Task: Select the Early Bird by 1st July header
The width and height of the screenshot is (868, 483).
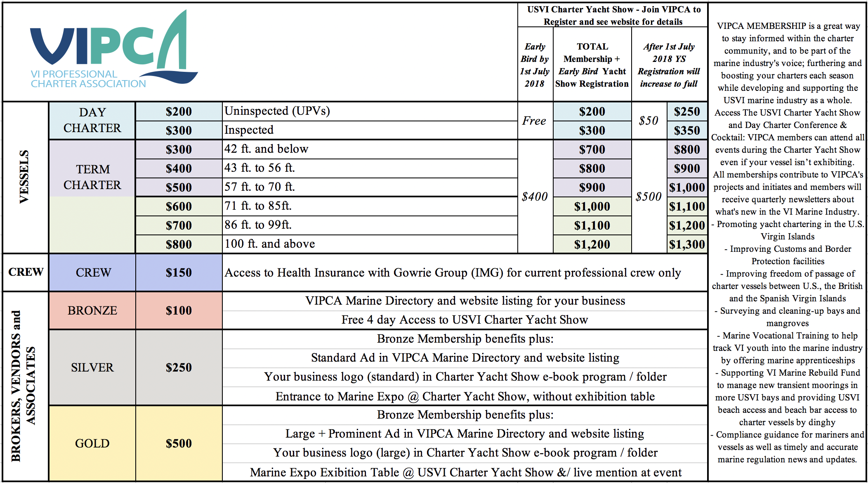Action: [x=535, y=65]
